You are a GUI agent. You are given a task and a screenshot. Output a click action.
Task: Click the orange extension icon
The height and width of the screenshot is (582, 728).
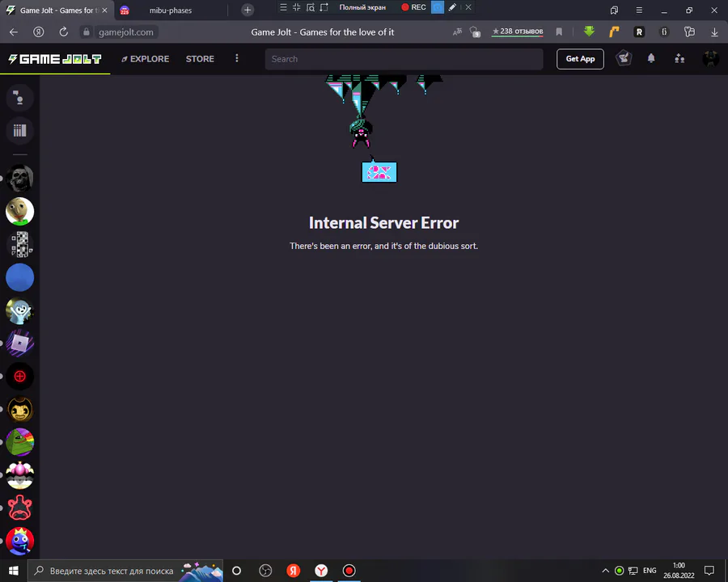(x=614, y=32)
